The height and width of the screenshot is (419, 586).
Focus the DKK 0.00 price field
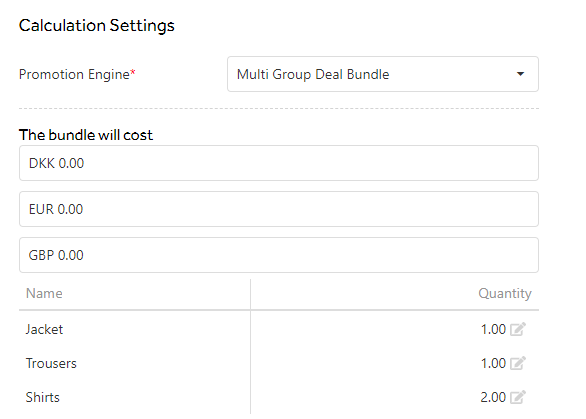(x=279, y=163)
